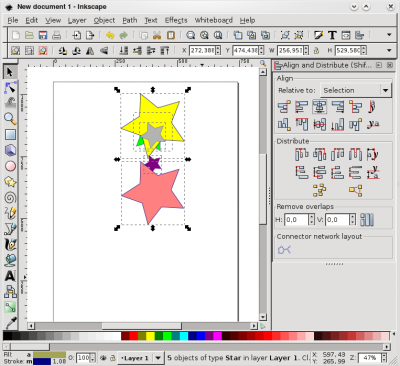Select the arrow Selector tool

pyautogui.click(x=10, y=72)
